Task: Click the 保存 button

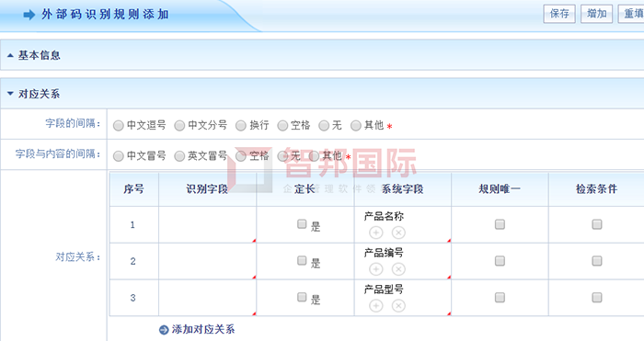Action: coord(559,14)
